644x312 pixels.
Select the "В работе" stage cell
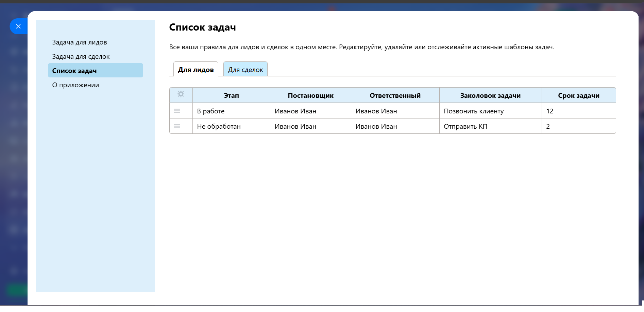232,111
